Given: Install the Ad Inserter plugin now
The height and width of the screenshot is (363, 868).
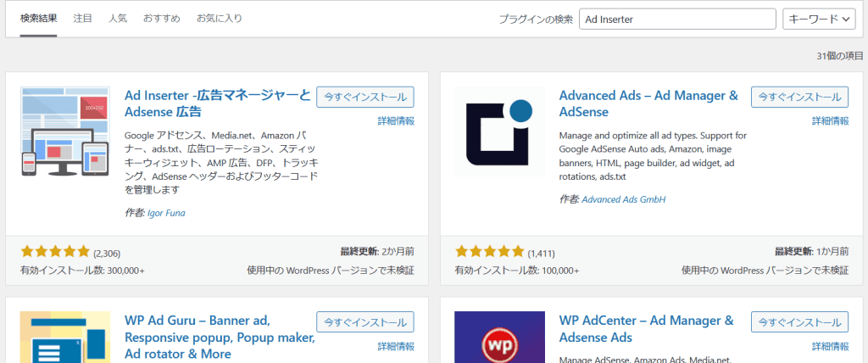Looking at the screenshot, I should (x=365, y=97).
